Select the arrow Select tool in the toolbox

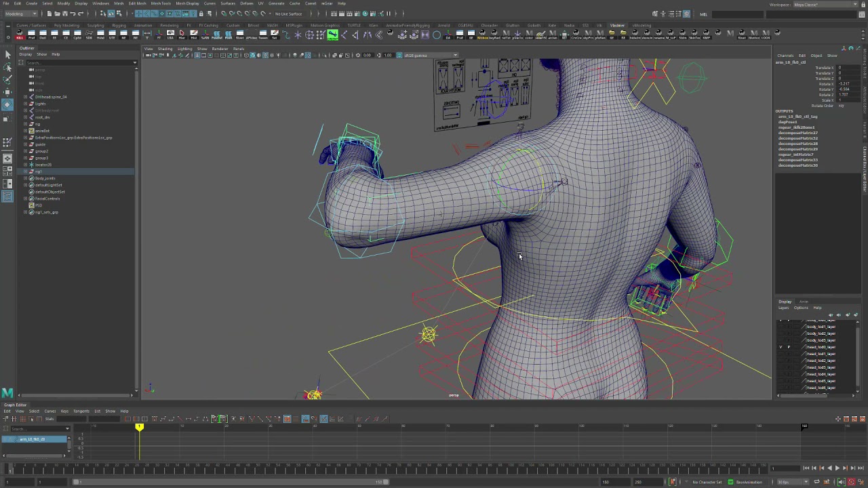[x=7, y=54]
